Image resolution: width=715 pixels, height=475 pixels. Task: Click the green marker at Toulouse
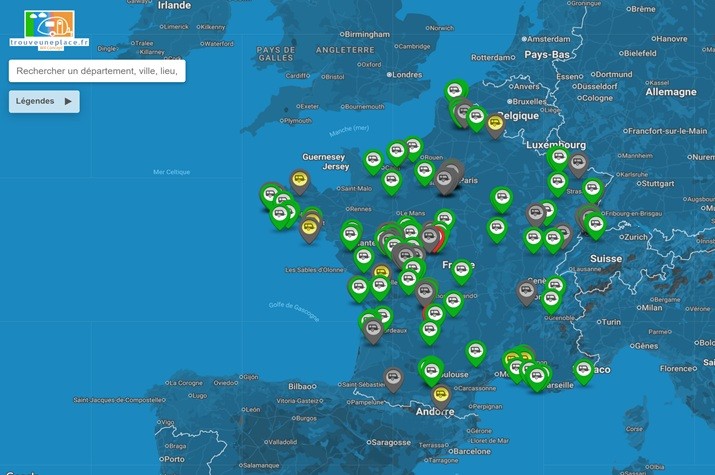pyautogui.click(x=431, y=369)
